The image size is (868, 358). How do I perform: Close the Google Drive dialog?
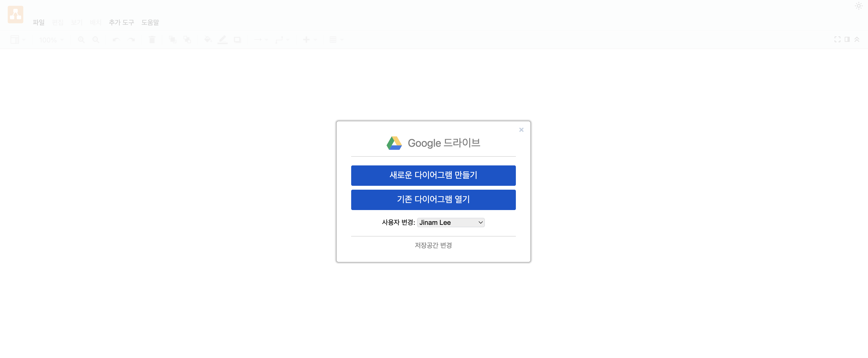click(x=521, y=130)
